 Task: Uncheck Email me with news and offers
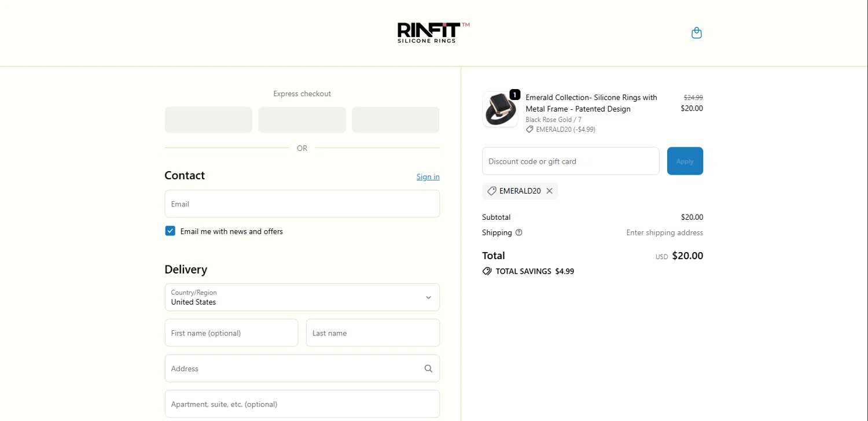[x=170, y=231]
